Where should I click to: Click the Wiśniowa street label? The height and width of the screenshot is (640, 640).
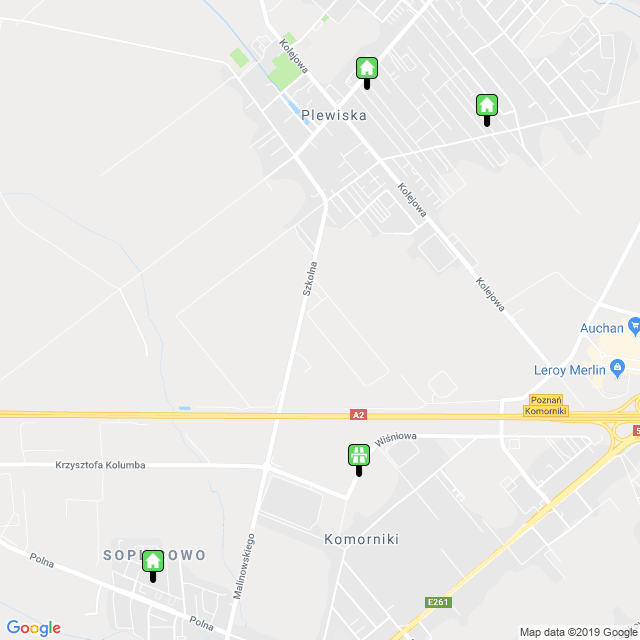coord(396,439)
